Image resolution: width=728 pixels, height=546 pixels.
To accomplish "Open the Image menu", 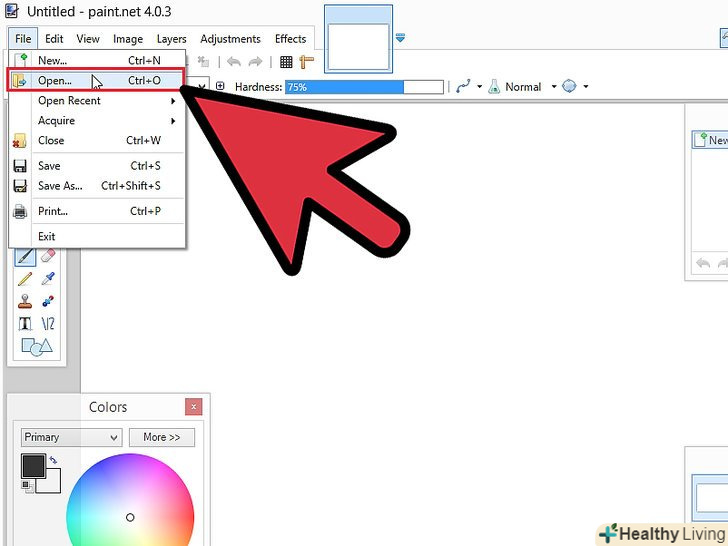I will click(128, 39).
